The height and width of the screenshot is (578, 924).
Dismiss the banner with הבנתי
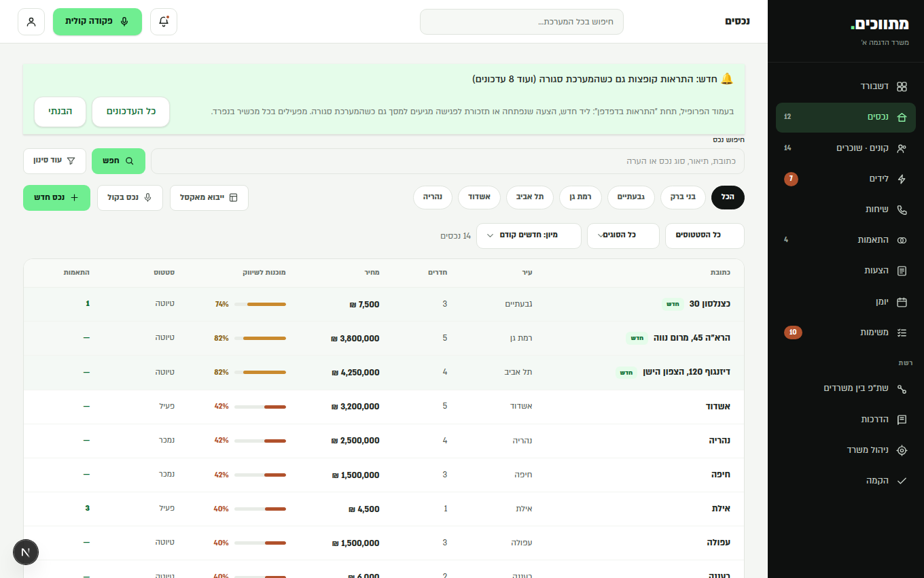coord(60,112)
